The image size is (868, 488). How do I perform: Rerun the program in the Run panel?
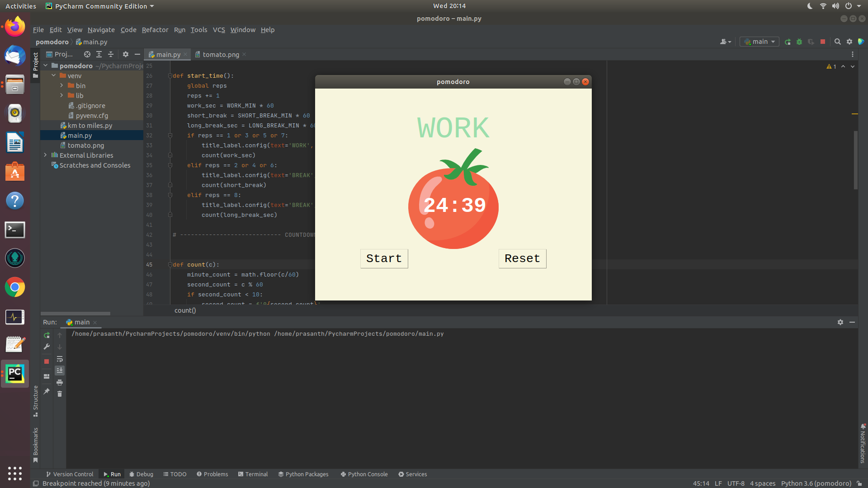click(x=47, y=335)
